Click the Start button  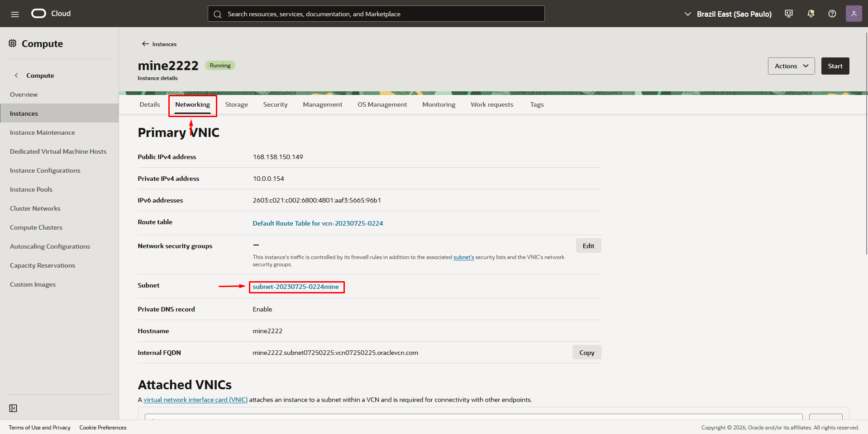pyautogui.click(x=835, y=66)
